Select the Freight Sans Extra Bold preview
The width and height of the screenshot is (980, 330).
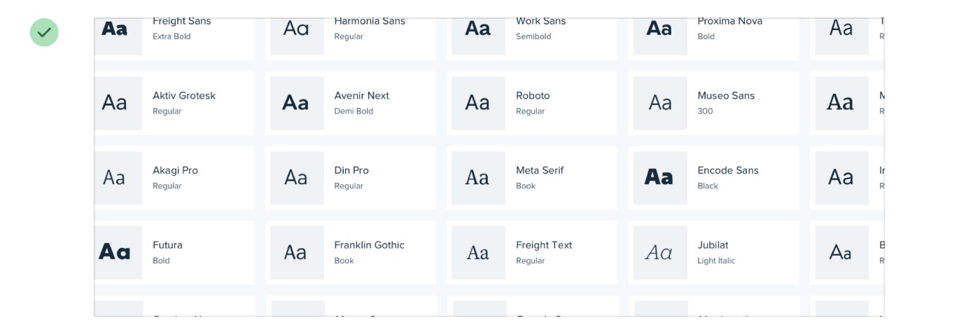[115, 29]
